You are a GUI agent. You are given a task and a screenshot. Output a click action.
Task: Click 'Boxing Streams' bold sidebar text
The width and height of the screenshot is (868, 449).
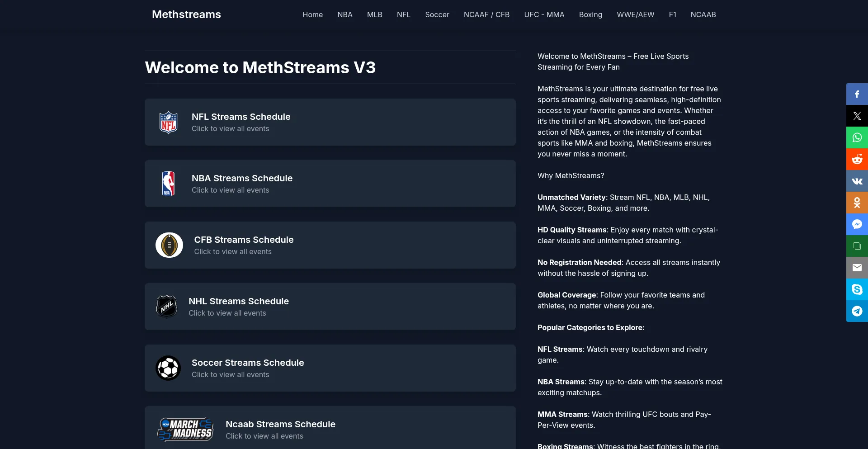click(x=566, y=446)
